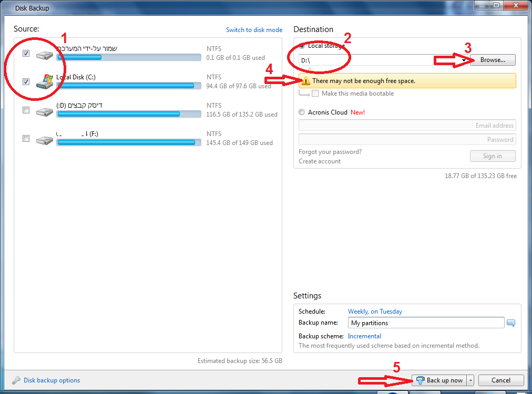
Task: Click the system reserved partition drive icon
Action: (x=45, y=55)
